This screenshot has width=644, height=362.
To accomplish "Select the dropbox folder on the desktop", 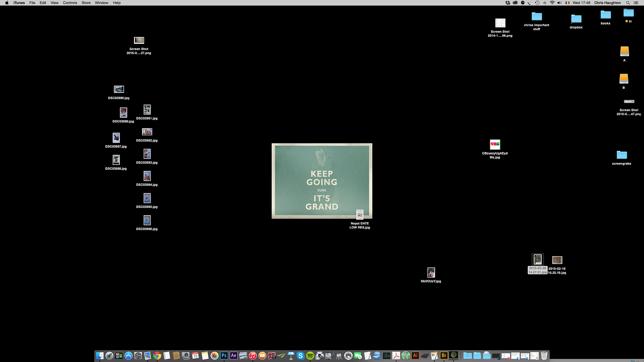I will (x=576, y=22).
